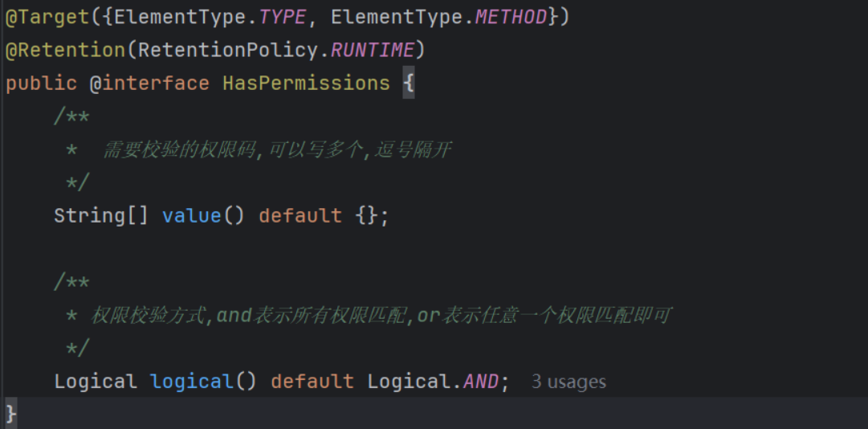Image resolution: width=868 pixels, height=429 pixels.
Task: Click the RUNTIME constant
Action: pos(372,51)
